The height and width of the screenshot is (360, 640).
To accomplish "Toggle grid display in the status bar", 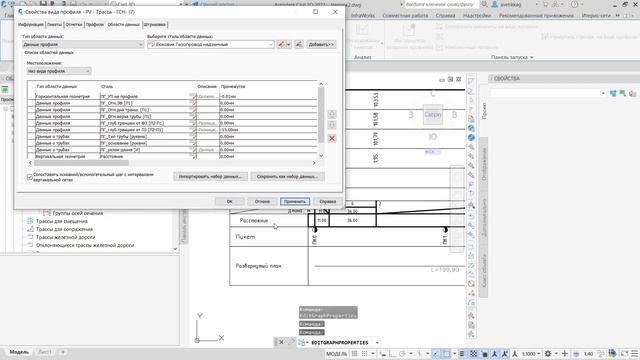I will 354,353.
